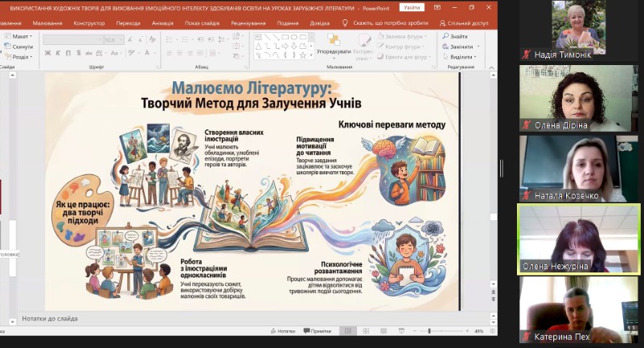Select Олена Нежуріна's video tile
The height and width of the screenshot is (348, 644).
(578, 239)
